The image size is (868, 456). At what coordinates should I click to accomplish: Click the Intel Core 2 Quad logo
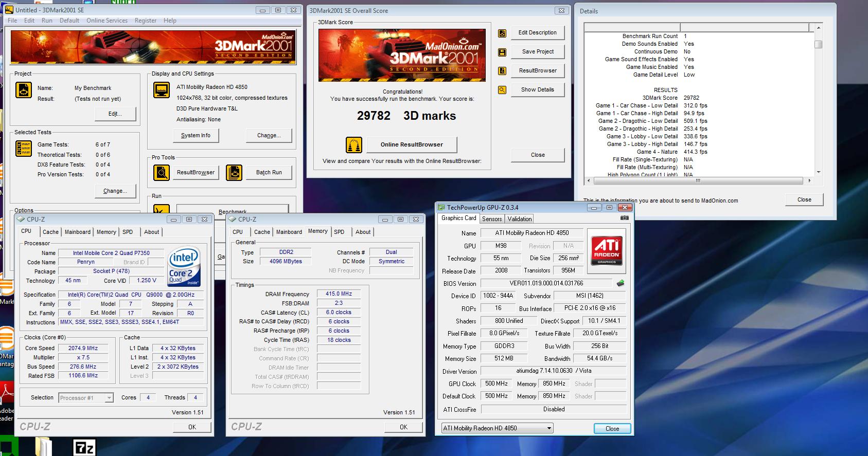tap(184, 266)
